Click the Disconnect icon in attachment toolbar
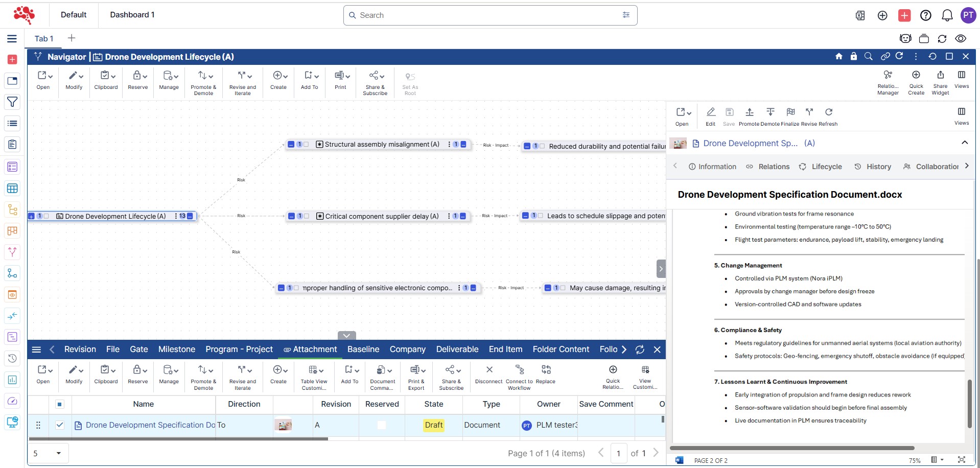Image resolution: width=980 pixels, height=468 pixels. click(x=488, y=370)
